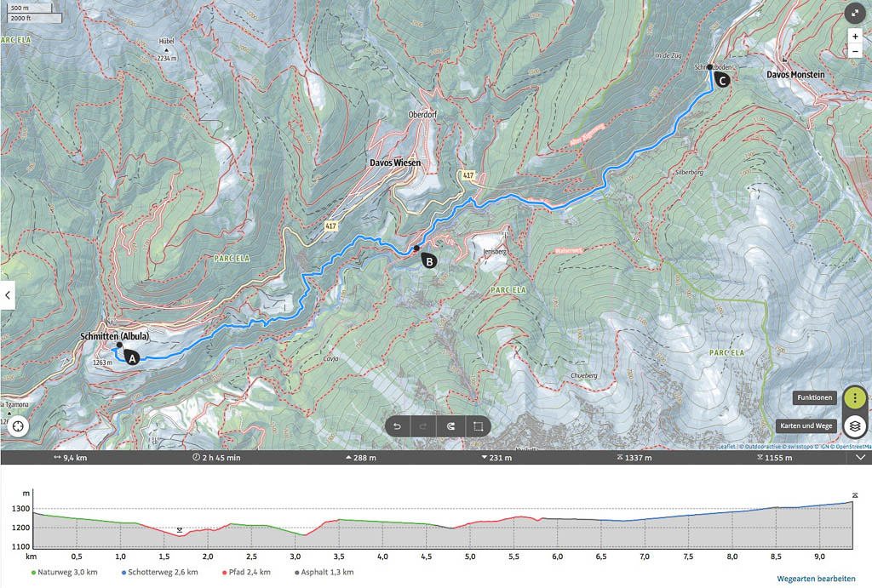Screen dimensions: 872x588
Task: Zoom in on the map
Action: tap(855, 37)
